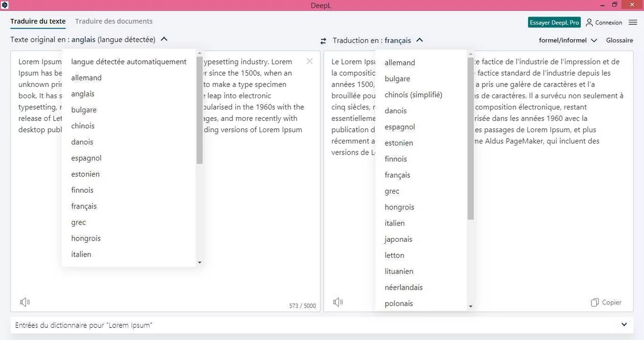Click the source language list scrollbar thumb
This screenshot has width=644, height=340.
[x=200, y=110]
